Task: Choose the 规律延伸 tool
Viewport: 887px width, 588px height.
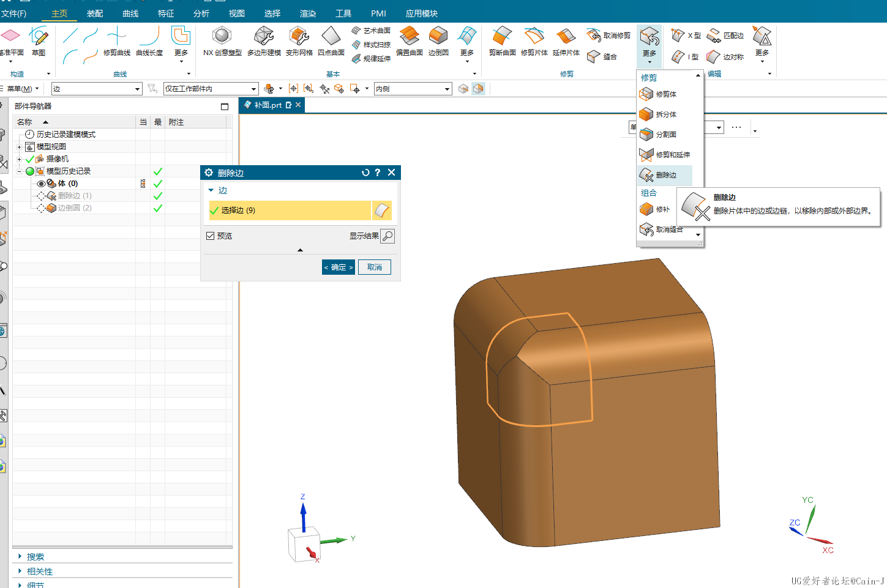Action: 371,58
